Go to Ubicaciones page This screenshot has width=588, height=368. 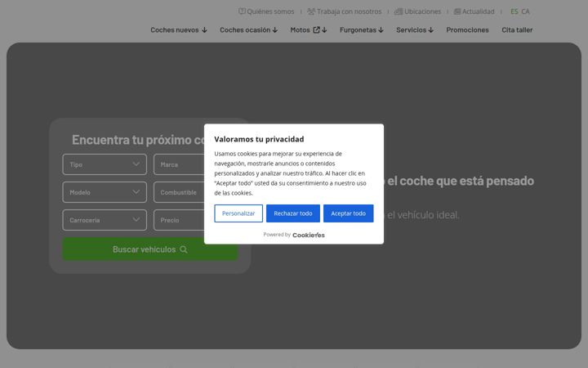(x=417, y=11)
